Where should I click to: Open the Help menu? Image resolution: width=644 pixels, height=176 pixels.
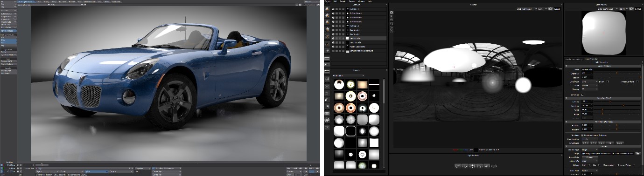click(370, 2)
